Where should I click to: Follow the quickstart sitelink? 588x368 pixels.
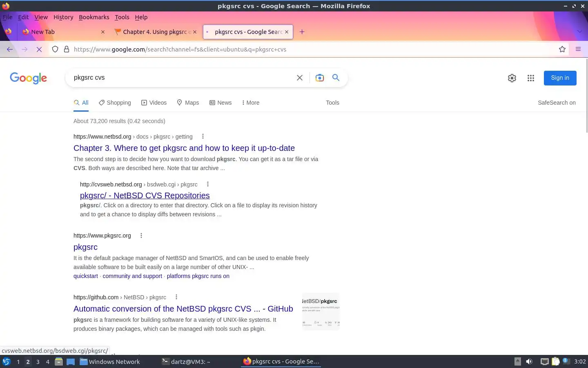86,276
